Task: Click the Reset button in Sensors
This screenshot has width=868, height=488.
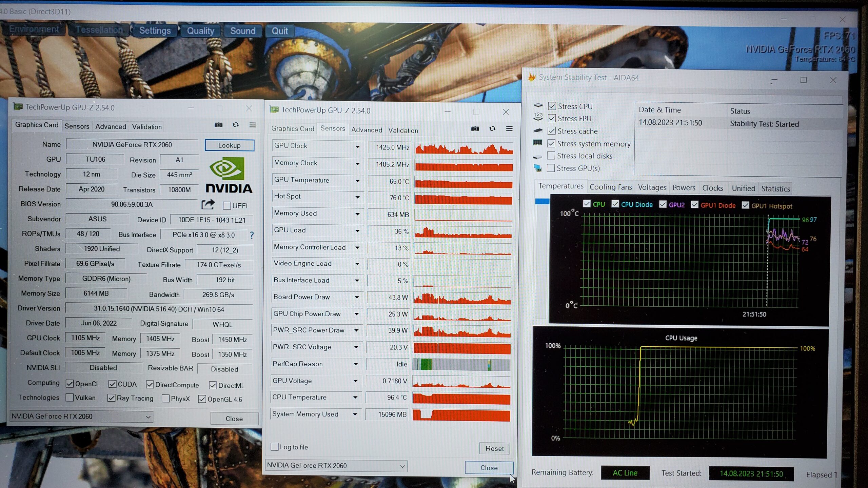Action: [x=494, y=448]
